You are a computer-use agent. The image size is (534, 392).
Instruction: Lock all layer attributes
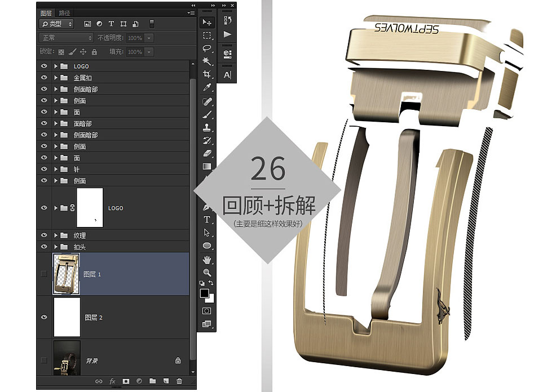click(x=94, y=52)
